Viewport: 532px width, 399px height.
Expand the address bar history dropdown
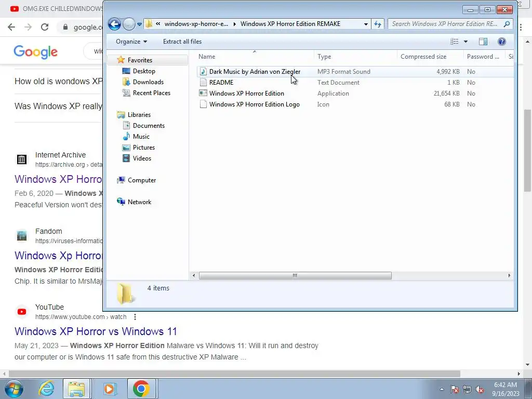[366, 24]
